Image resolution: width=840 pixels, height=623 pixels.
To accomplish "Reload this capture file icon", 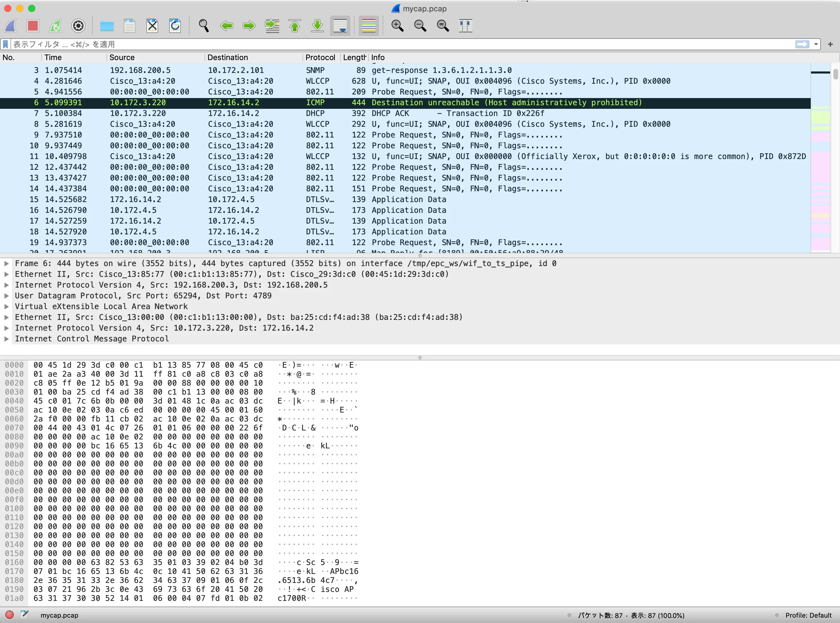I will [175, 26].
